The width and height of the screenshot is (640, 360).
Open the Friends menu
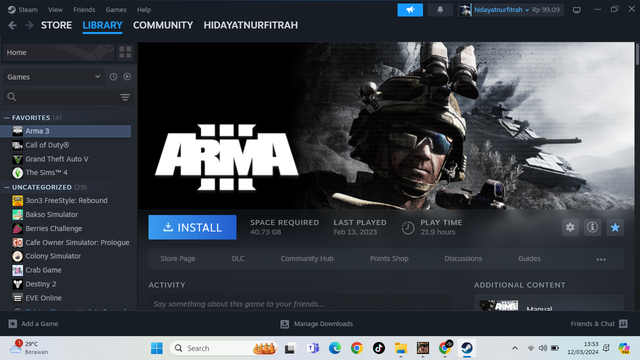(84, 10)
